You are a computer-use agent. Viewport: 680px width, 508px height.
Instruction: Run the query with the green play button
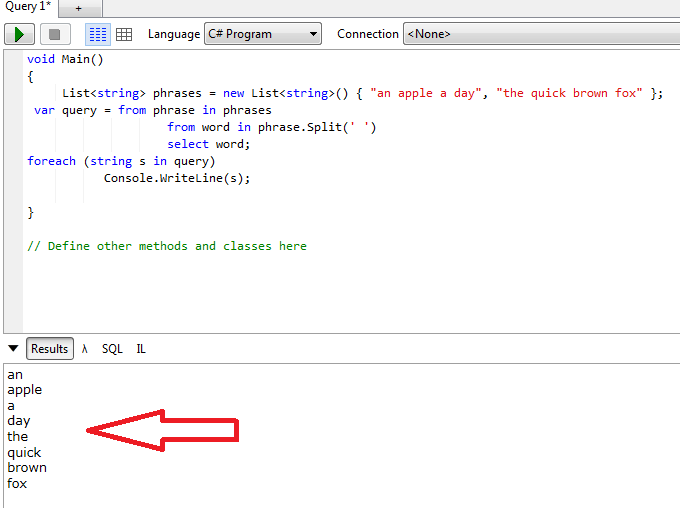[19, 34]
